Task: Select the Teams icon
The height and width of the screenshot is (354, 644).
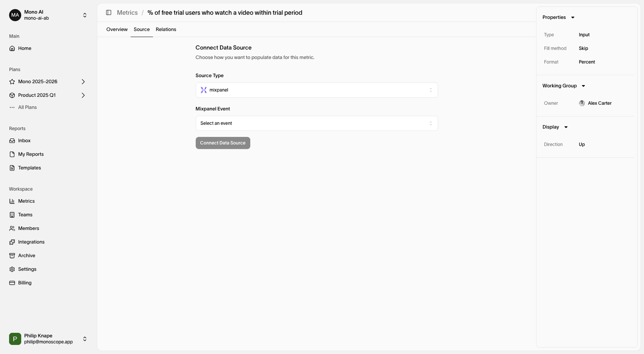Action: 12,214
